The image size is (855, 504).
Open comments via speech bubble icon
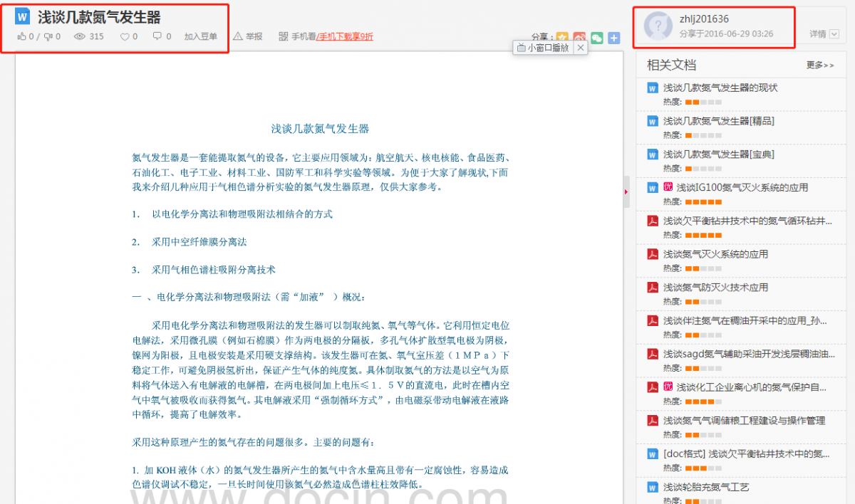(157, 36)
